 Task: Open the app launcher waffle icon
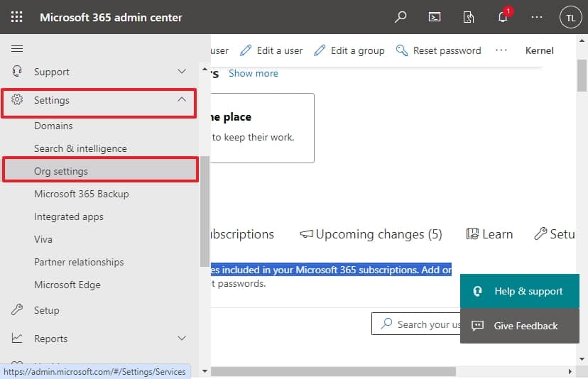click(x=17, y=17)
